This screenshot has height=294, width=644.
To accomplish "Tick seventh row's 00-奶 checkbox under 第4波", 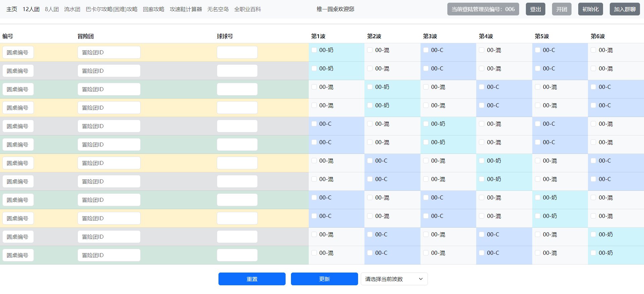I will point(482,161).
